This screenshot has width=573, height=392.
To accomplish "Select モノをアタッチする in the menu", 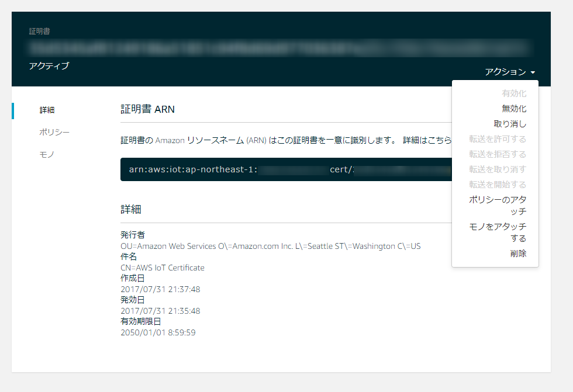I will point(498,232).
